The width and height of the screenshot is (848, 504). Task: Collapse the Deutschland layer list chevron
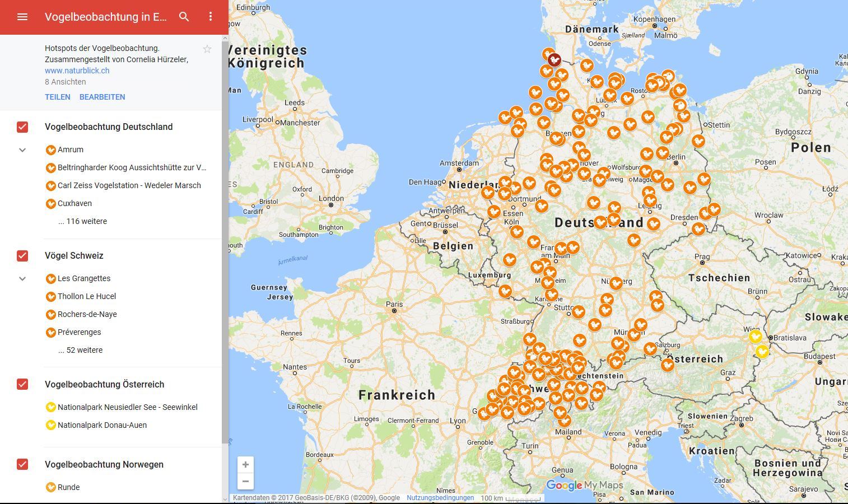(22, 150)
